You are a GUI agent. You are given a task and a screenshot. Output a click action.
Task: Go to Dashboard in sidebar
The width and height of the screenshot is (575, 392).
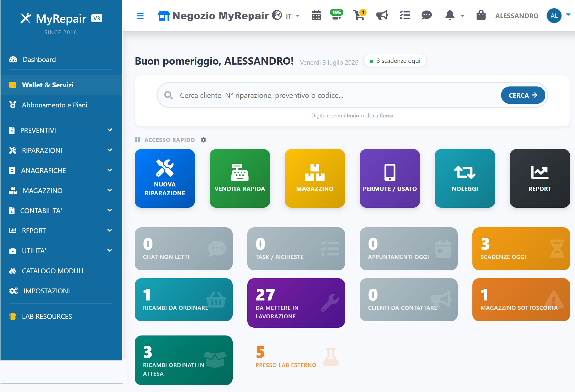pos(61,59)
